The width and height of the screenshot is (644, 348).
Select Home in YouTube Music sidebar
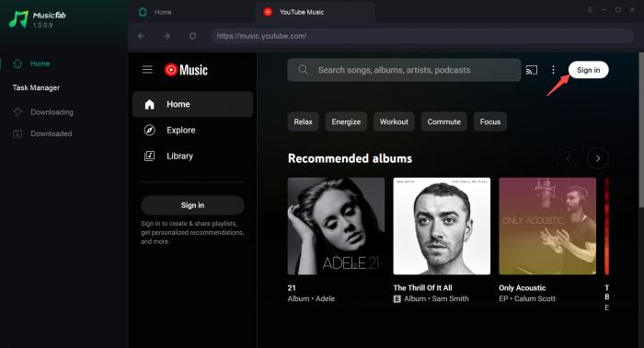click(192, 104)
